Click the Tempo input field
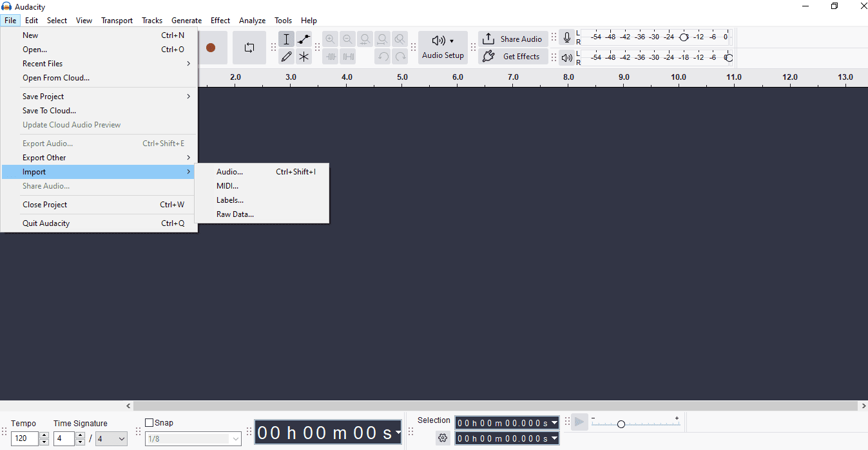Image resolution: width=868 pixels, height=450 pixels. pos(24,439)
